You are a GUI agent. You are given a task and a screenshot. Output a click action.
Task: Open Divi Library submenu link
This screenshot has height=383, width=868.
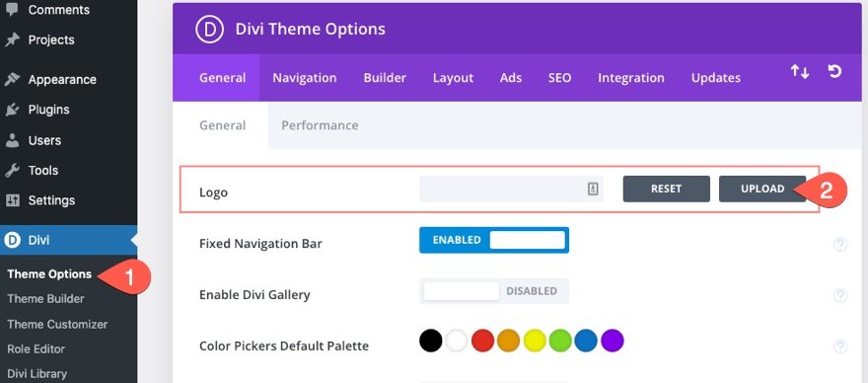[x=37, y=374]
